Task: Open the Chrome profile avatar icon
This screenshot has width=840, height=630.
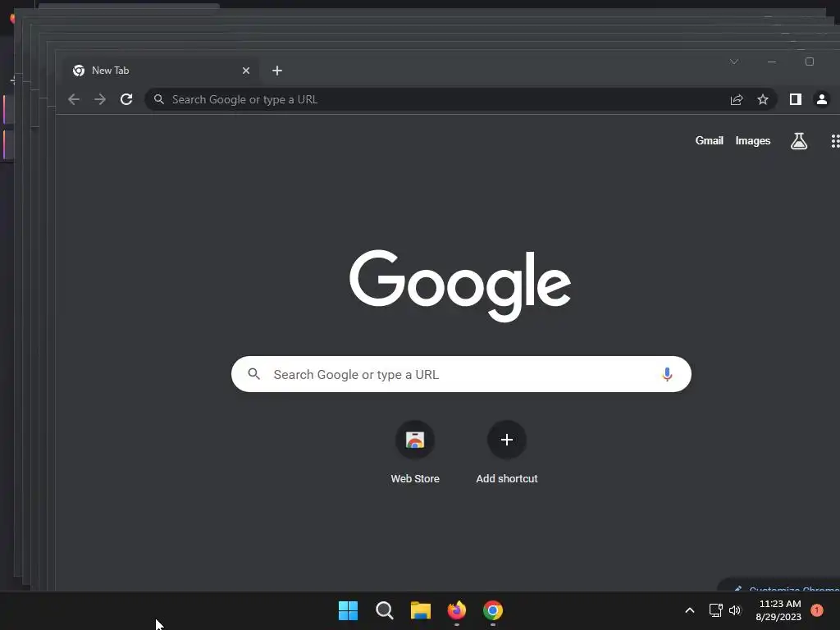Action: point(822,99)
